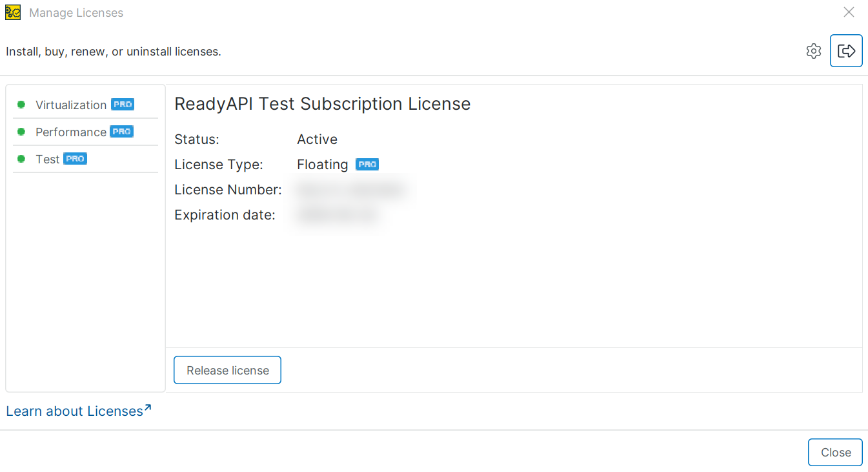Close the Manage Licenses window
868x472 pixels.
pyautogui.click(x=849, y=12)
